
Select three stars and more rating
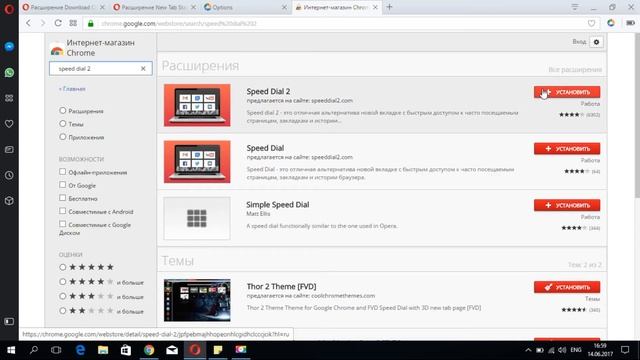62,296
